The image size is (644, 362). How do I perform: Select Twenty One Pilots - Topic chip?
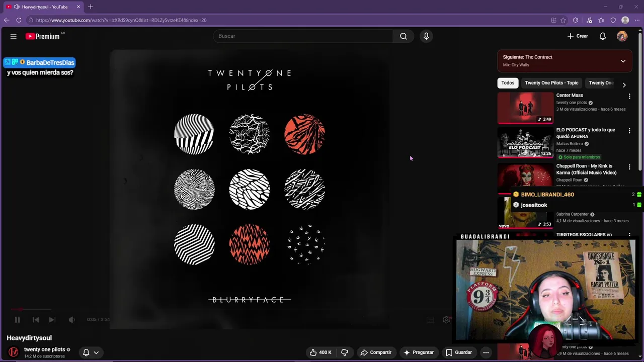click(551, 83)
